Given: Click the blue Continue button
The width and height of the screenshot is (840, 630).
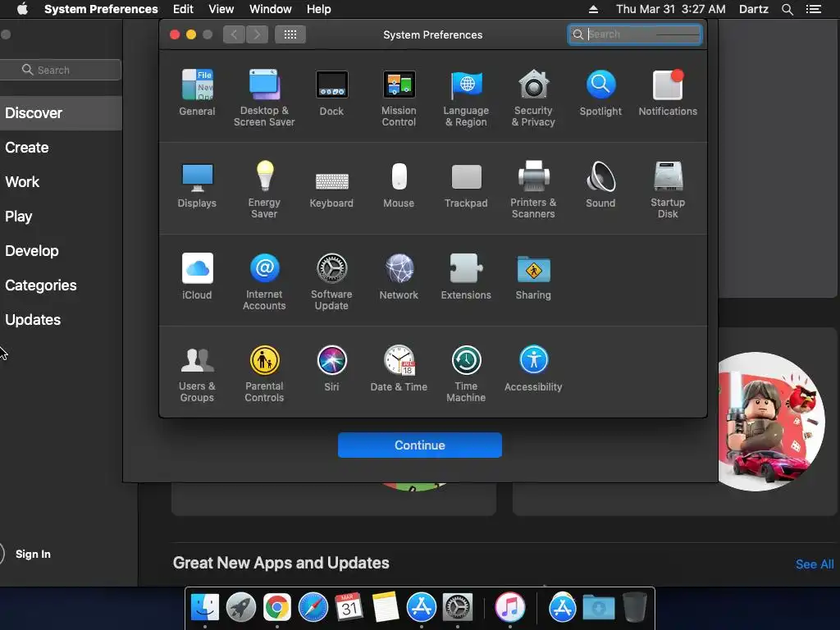Looking at the screenshot, I should 419,445.
